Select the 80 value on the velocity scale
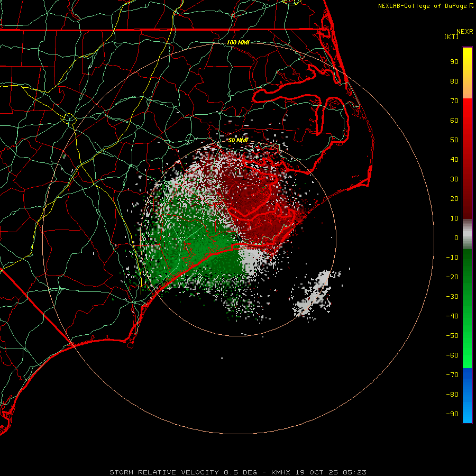This screenshot has width=476, height=476. (x=454, y=81)
